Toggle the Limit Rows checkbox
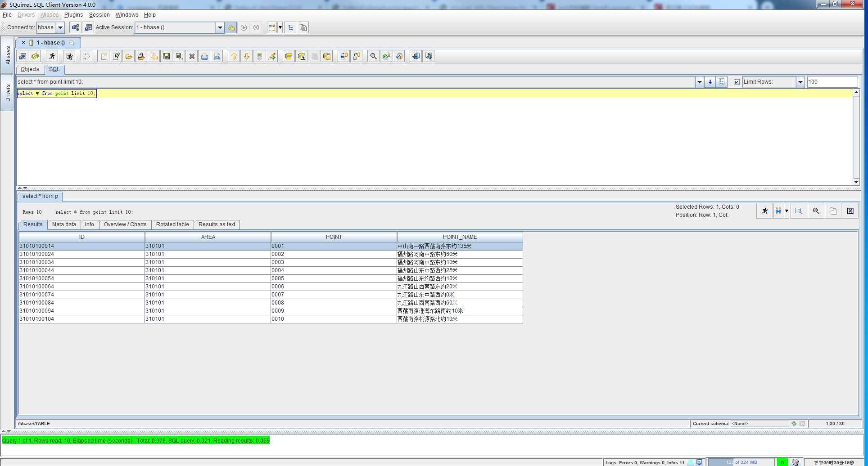 (737, 82)
